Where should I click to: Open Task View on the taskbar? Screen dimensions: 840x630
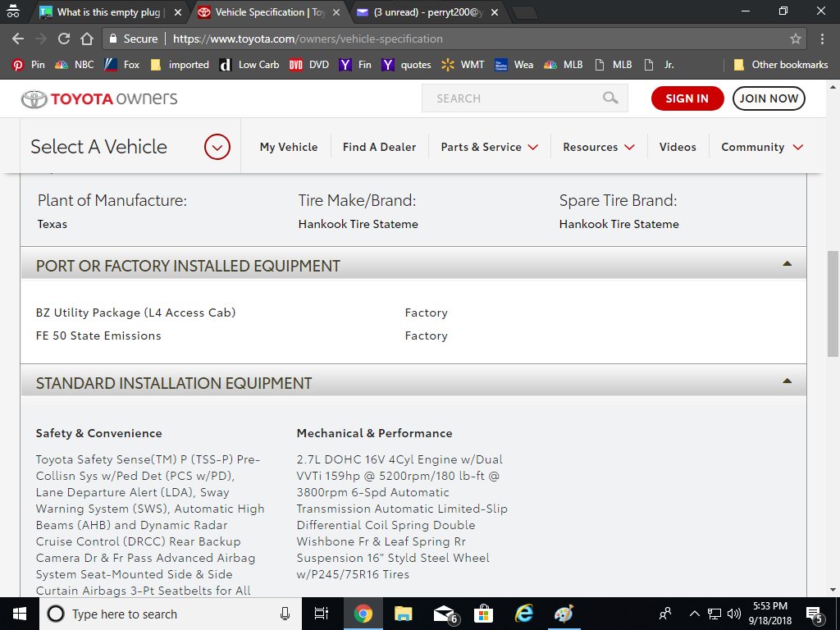pos(322,614)
